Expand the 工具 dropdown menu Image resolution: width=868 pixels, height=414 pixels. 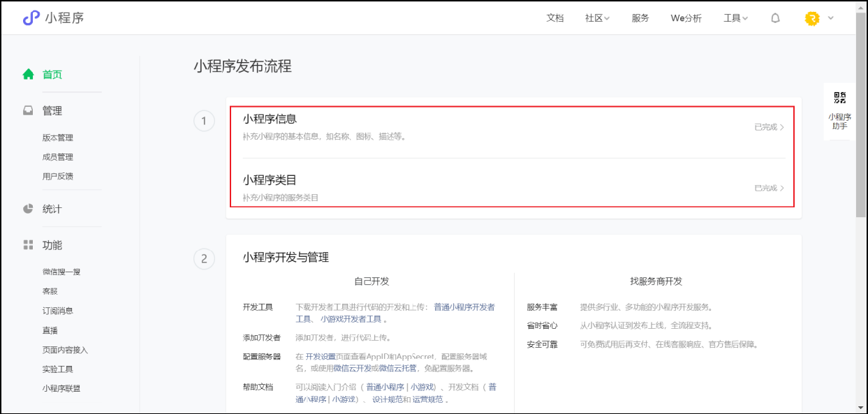click(735, 18)
